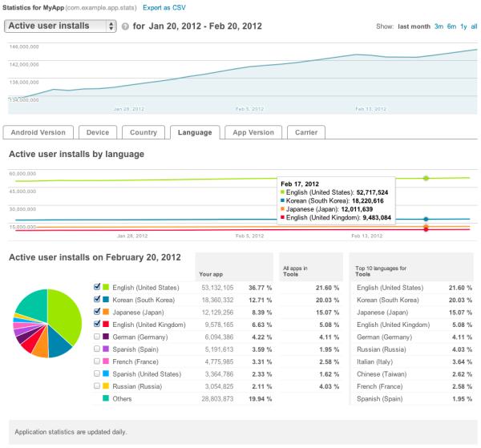This screenshot has width=481, height=448.
Task: Export statistics as CSV
Action: pyautogui.click(x=164, y=7)
